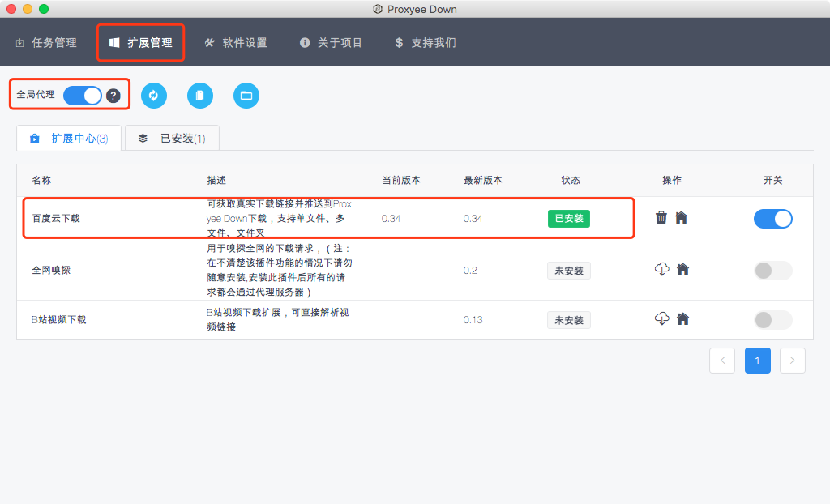The image size is (830, 504).
Task: Install B站视频下载 using cloud download icon
Action: 661,318
